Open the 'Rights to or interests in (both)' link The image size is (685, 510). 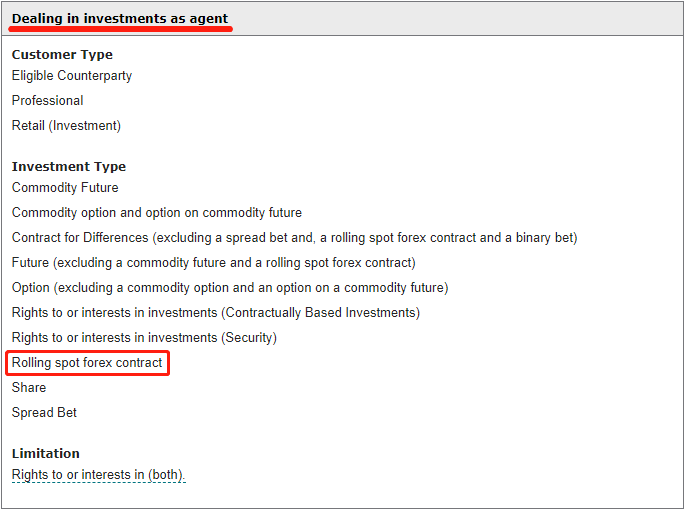98,474
